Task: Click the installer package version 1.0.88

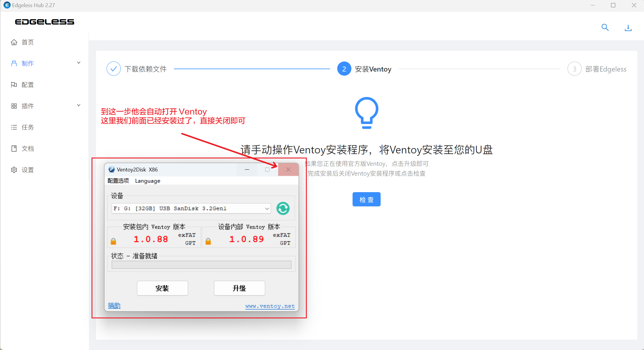Action: 151,239
